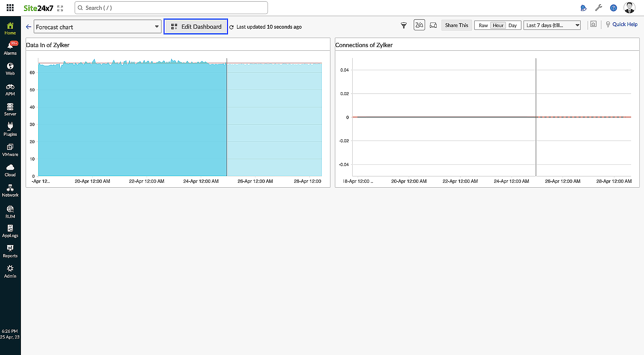Open Admin settings in sidebar menu
The height and width of the screenshot is (355, 644).
click(x=10, y=271)
